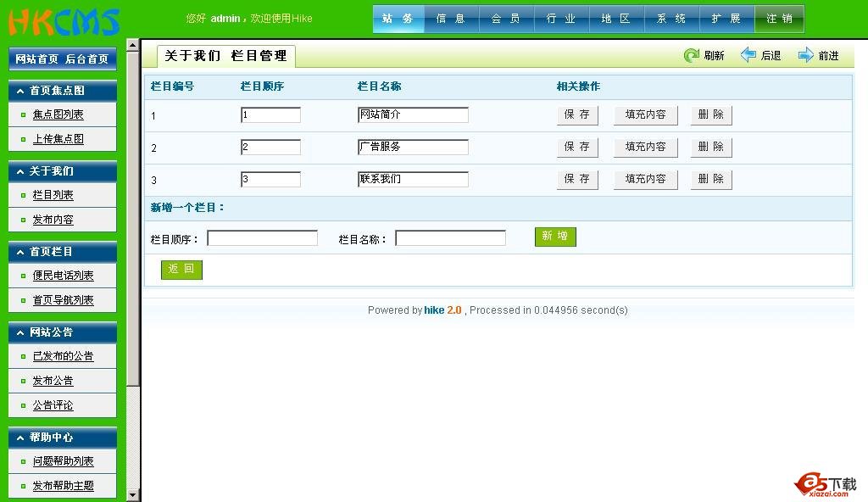Screen dimensions: 868x502
Task: Collapse the 关于我们 sidebar section
Action: [20, 171]
